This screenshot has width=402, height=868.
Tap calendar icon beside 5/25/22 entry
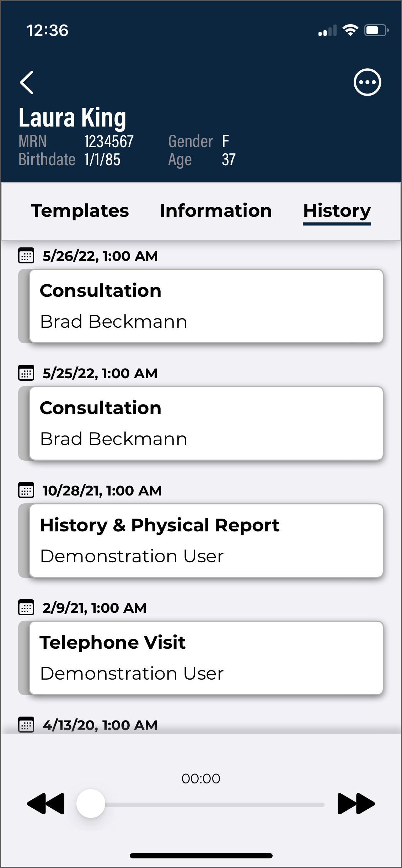click(x=26, y=373)
